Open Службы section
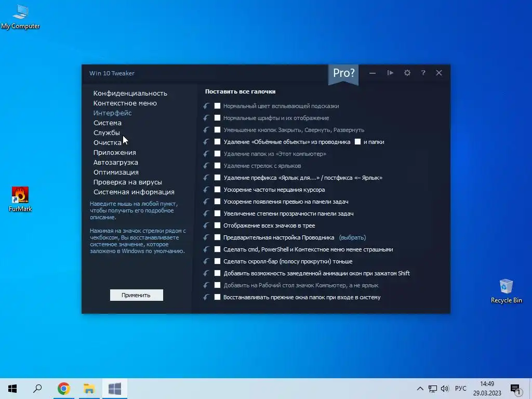Viewport: 532px width, 399px height. click(x=107, y=132)
